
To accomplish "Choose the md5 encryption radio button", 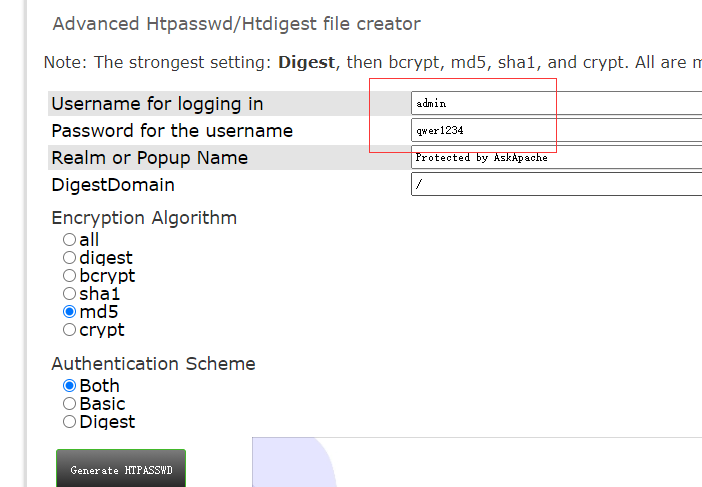I will point(69,312).
